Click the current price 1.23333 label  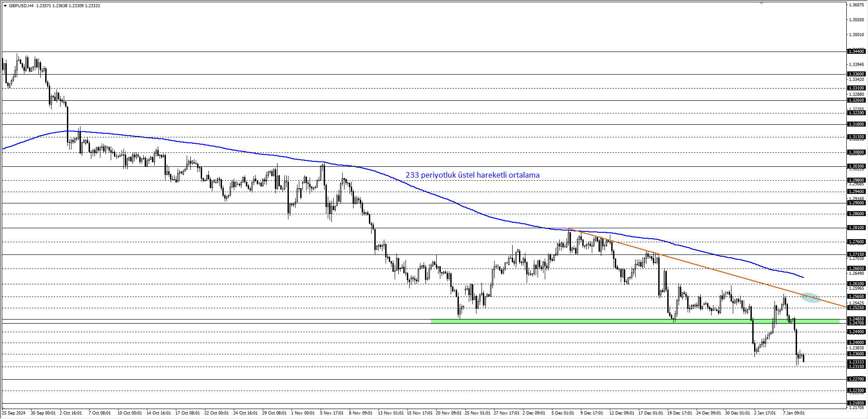[x=856, y=362]
